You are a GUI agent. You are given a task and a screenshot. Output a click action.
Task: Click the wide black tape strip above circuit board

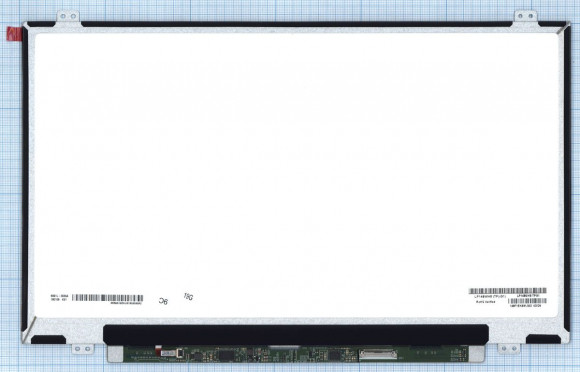click(x=296, y=335)
